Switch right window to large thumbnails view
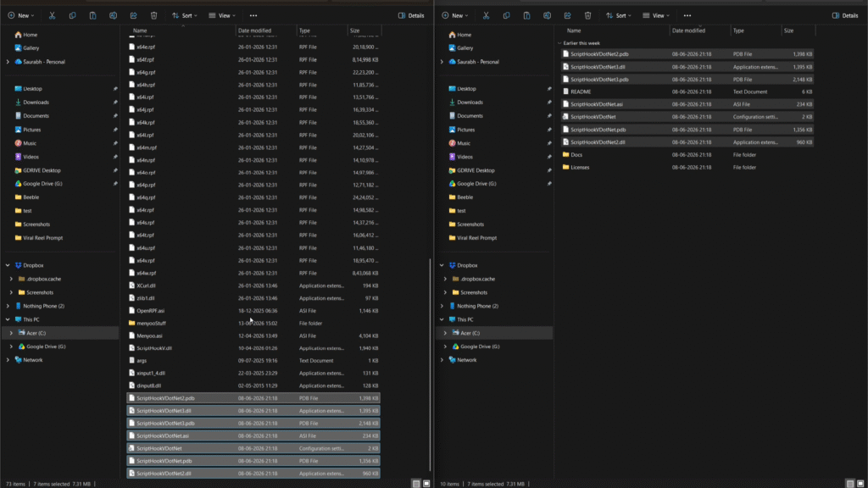This screenshot has height=488, width=868. tap(860, 484)
